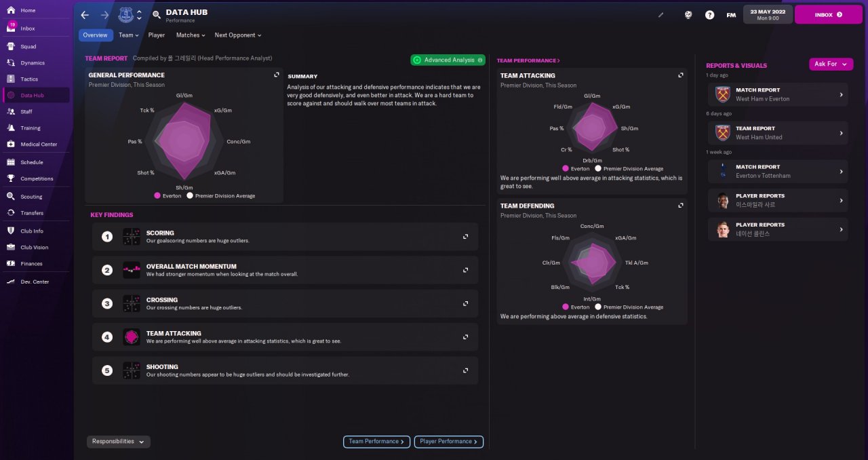
Task: Open Player Performance button
Action: [449, 442]
